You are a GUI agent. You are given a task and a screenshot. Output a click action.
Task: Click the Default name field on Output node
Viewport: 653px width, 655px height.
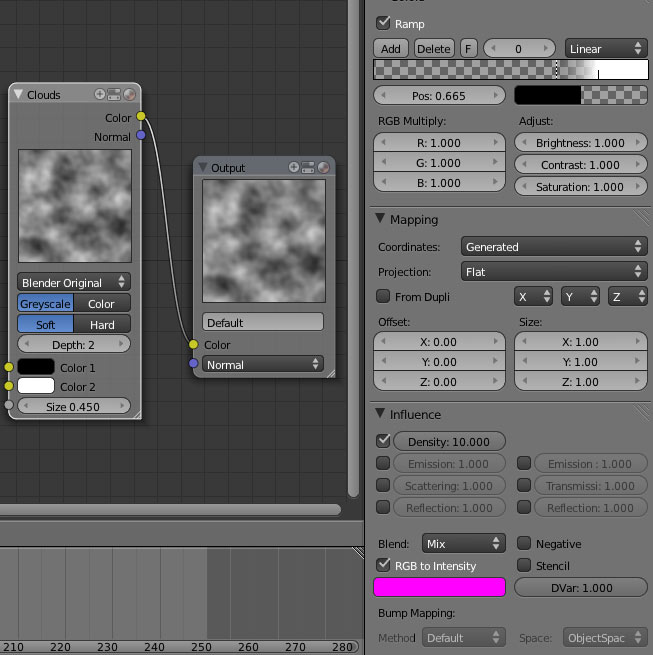263,322
